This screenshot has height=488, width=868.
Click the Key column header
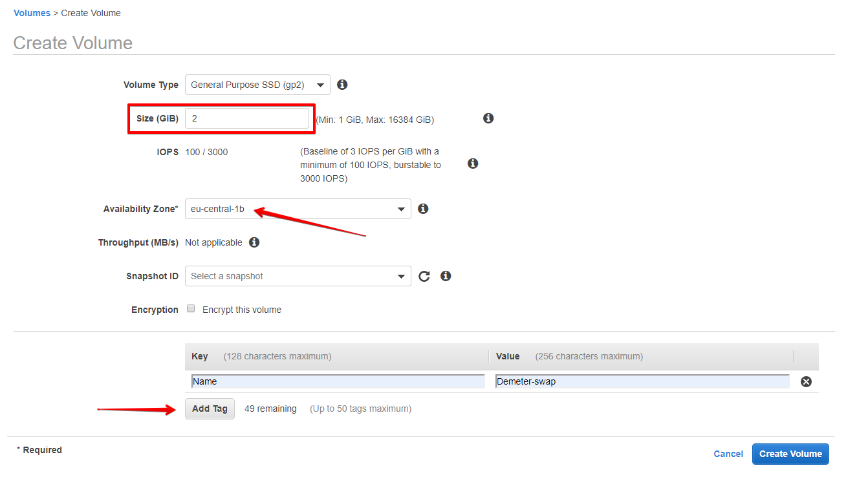coord(200,356)
